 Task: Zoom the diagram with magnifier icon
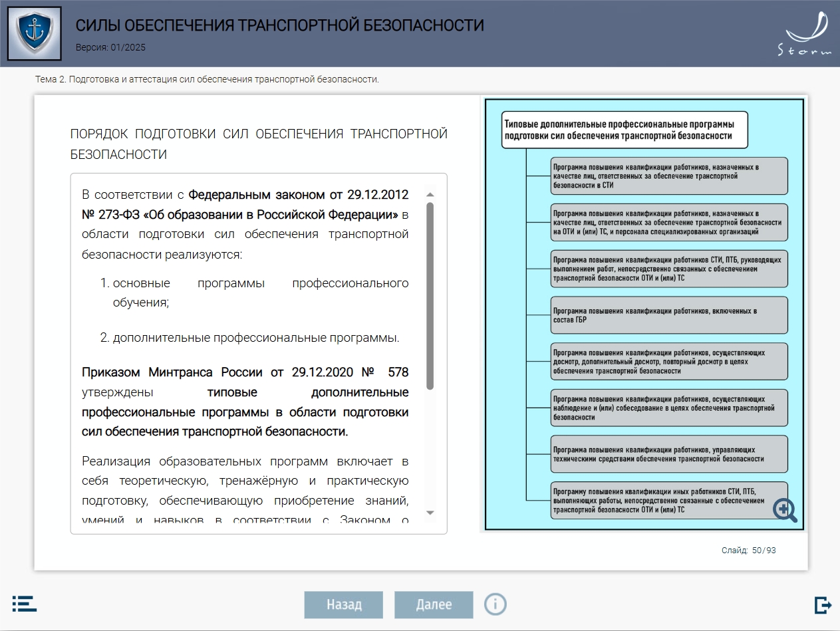click(785, 511)
